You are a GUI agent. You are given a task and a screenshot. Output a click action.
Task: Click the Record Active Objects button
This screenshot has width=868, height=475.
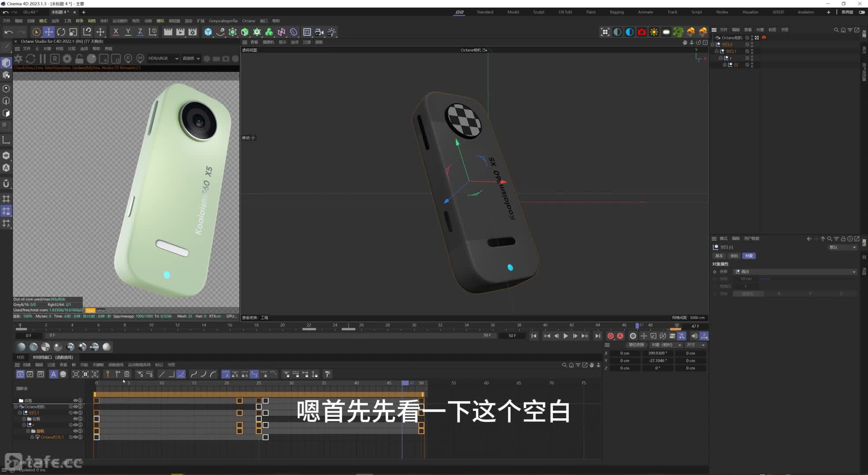coord(611,336)
